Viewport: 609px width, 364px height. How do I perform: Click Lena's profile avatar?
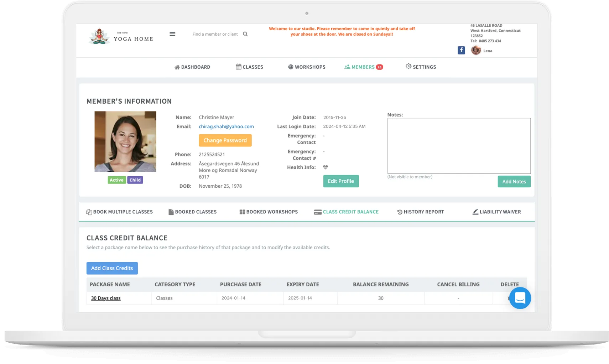476,50
